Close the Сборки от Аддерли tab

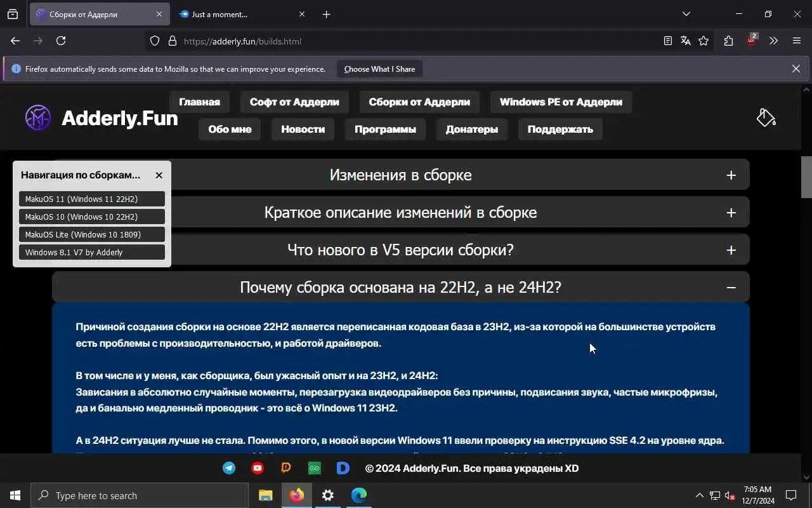pos(159,14)
